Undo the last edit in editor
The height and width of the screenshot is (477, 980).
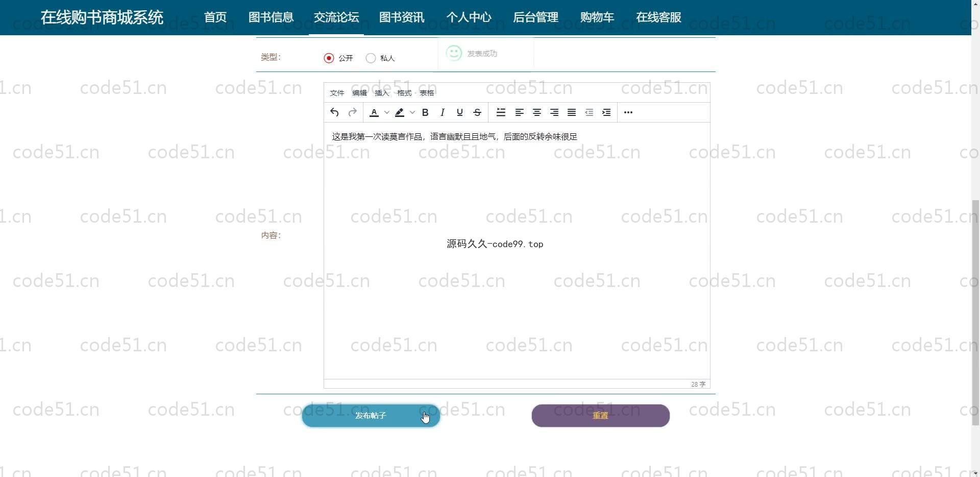[334, 112]
